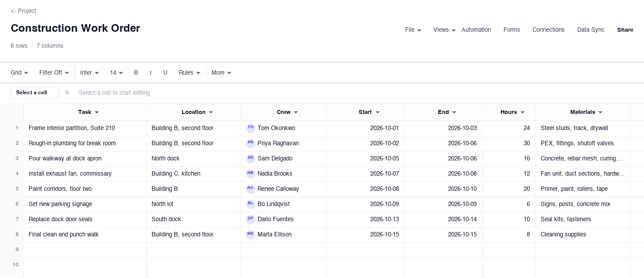Screen dimensions: 644x278
Task: Click Marta Ellison's ME avatar badge
Action: 250,235
